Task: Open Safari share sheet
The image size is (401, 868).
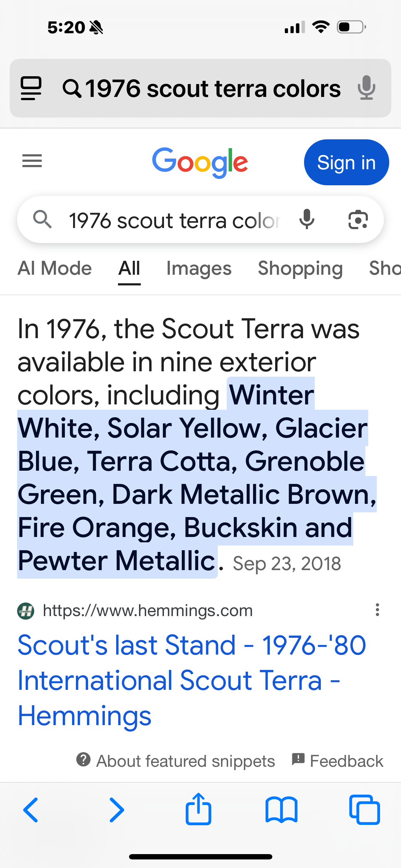Action: [x=199, y=809]
